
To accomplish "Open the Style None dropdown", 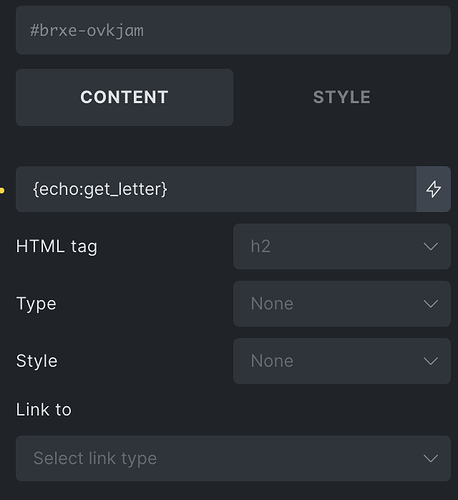I will pos(342,361).
